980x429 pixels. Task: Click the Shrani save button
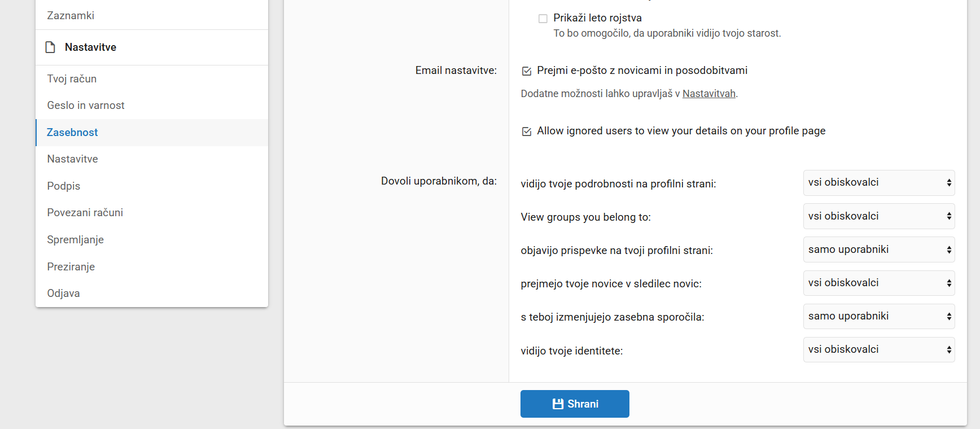tap(575, 404)
